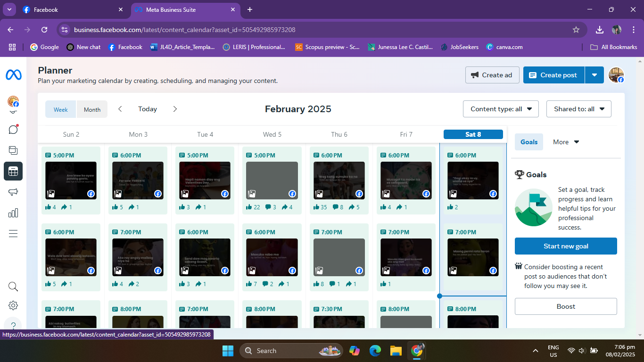View site information icon in address bar
The image size is (644, 362).
click(x=65, y=30)
